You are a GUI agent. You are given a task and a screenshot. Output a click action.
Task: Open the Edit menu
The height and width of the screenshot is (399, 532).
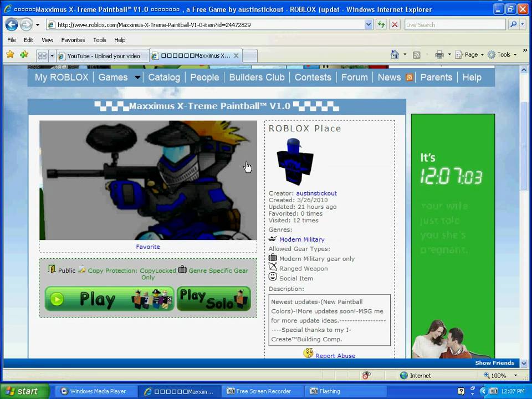[28, 40]
